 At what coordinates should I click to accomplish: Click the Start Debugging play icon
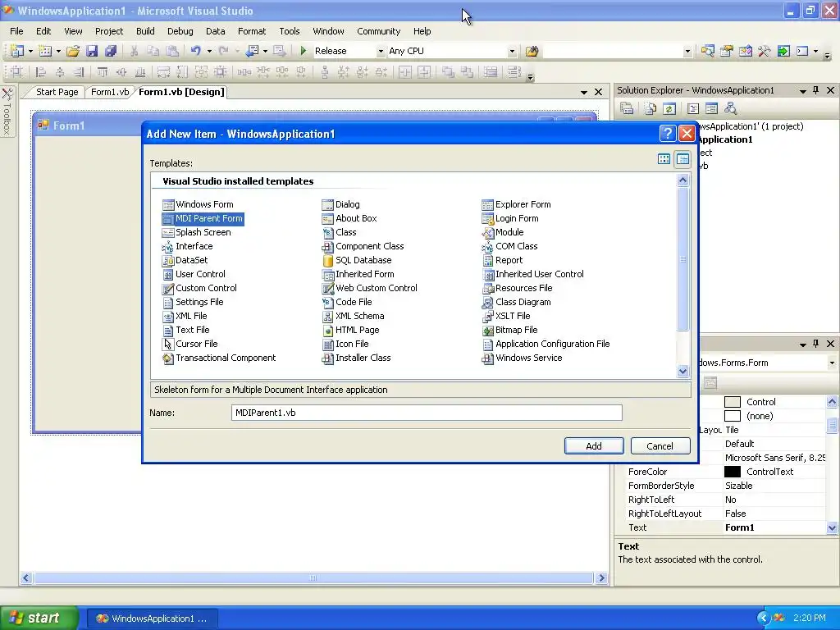point(304,51)
